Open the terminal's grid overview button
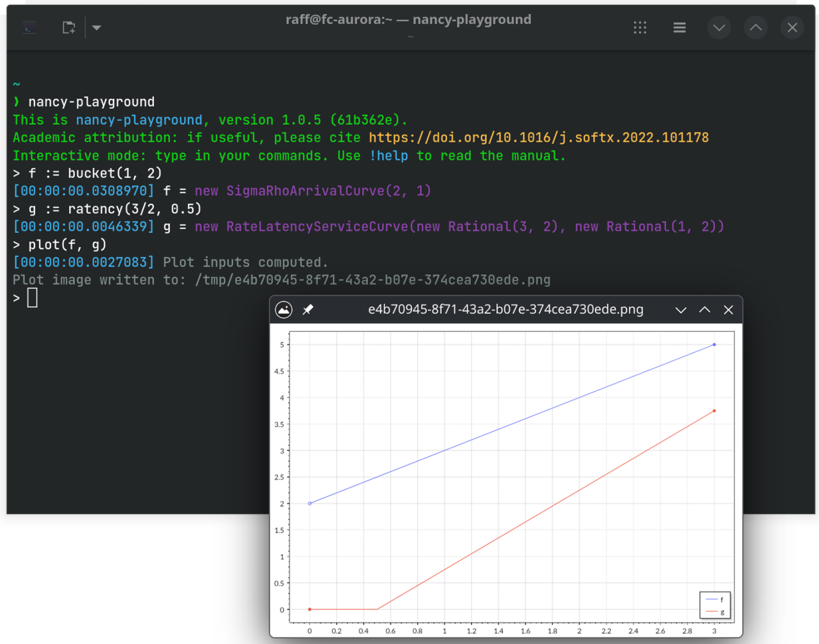The height and width of the screenshot is (644, 819). (640, 27)
